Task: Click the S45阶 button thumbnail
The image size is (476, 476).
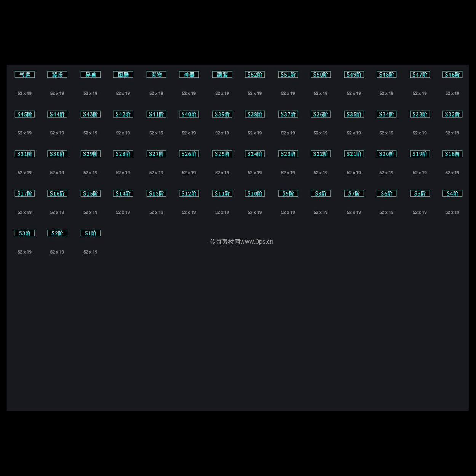Action: (x=25, y=114)
